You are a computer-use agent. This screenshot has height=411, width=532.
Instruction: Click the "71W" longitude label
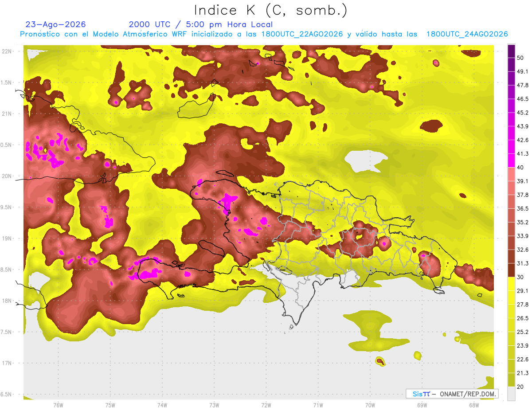pyautogui.click(x=318, y=405)
